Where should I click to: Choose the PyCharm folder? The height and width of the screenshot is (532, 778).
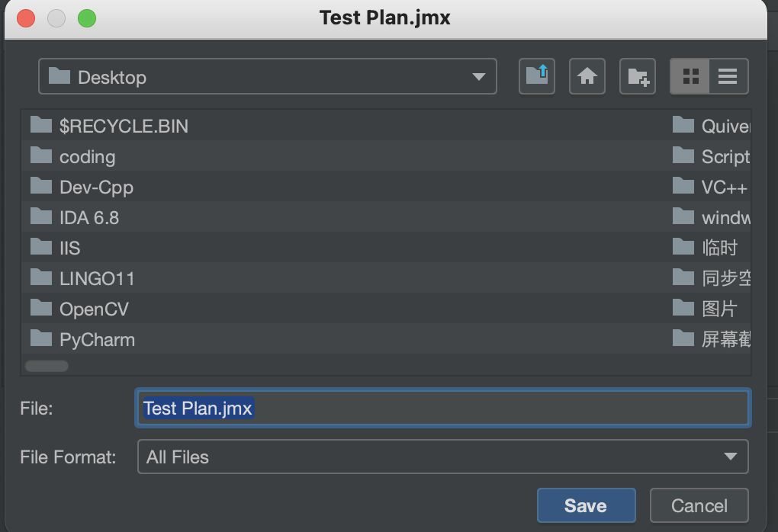click(x=97, y=339)
